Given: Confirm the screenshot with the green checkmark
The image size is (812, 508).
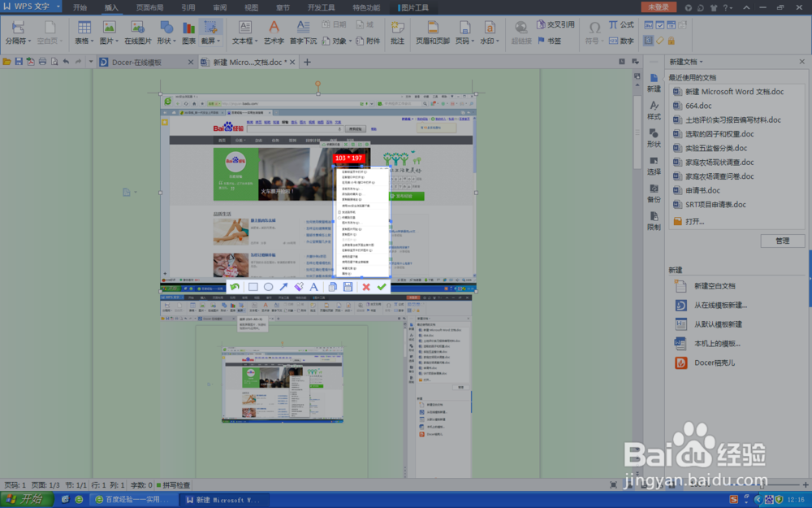Looking at the screenshot, I should point(382,287).
